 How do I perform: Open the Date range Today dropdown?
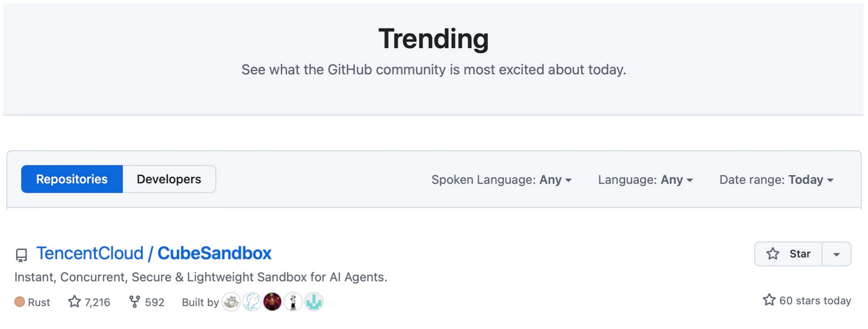(776, 180)
